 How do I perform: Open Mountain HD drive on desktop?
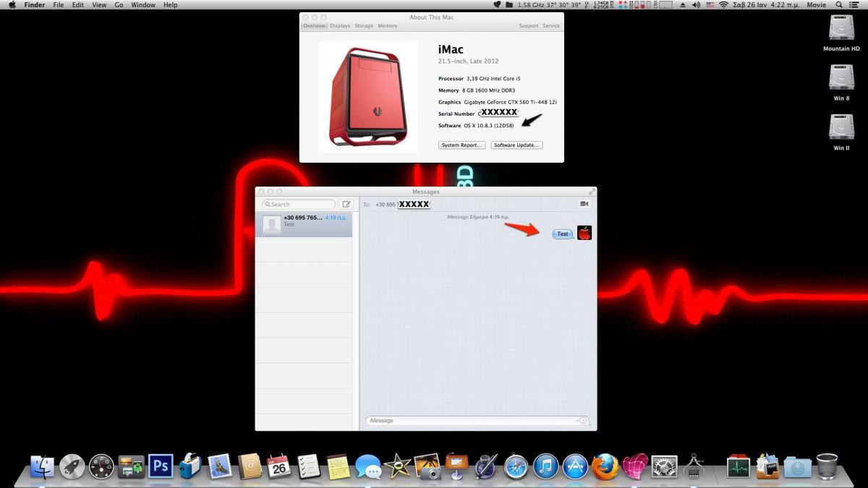(x=841, y=33)
